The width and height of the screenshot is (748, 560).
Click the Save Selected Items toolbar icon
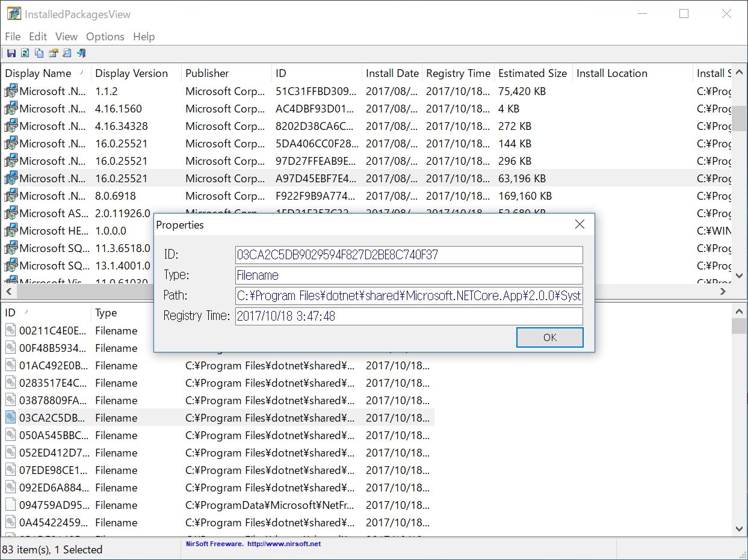pos(11,53)
